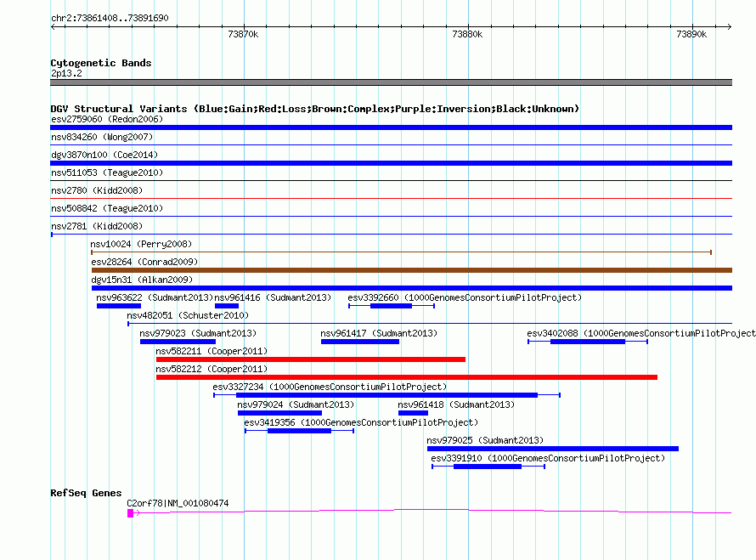Click nsv511053 (Teague2010) label

tap(107, 173)
